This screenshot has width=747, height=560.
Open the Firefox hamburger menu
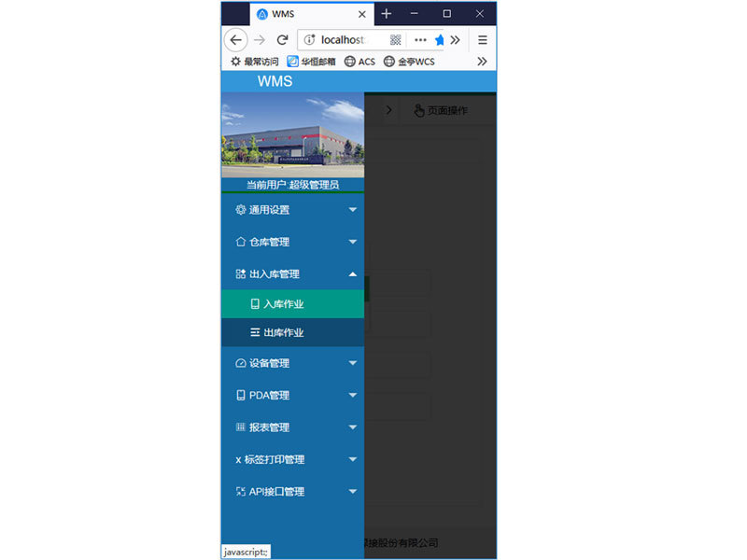coord(482,40)
